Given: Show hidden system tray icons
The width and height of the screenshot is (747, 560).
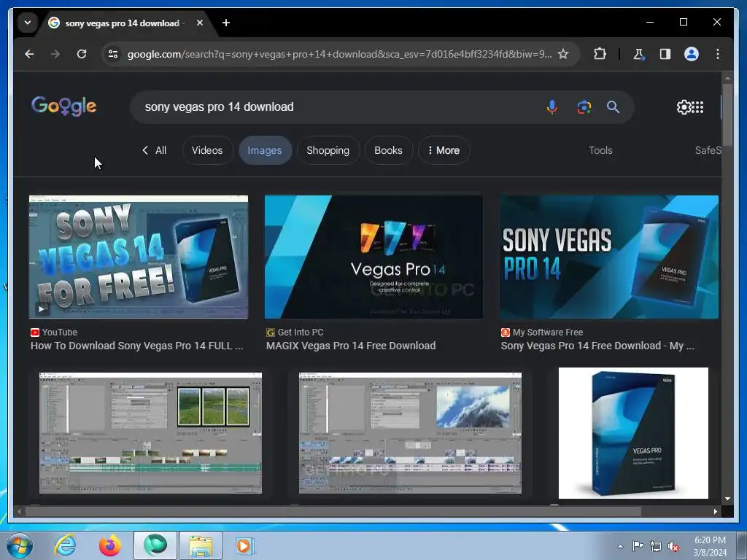Looking at the screenshot, I should [x=620, y=546].
